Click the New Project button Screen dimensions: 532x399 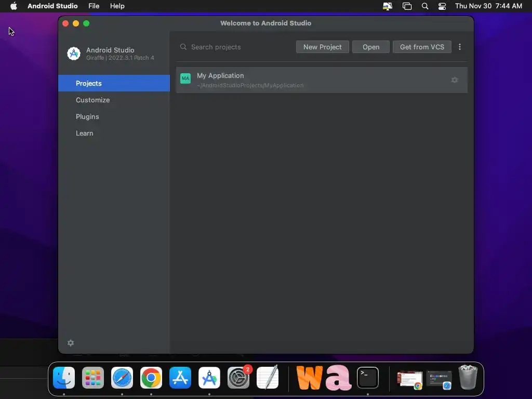322,47
